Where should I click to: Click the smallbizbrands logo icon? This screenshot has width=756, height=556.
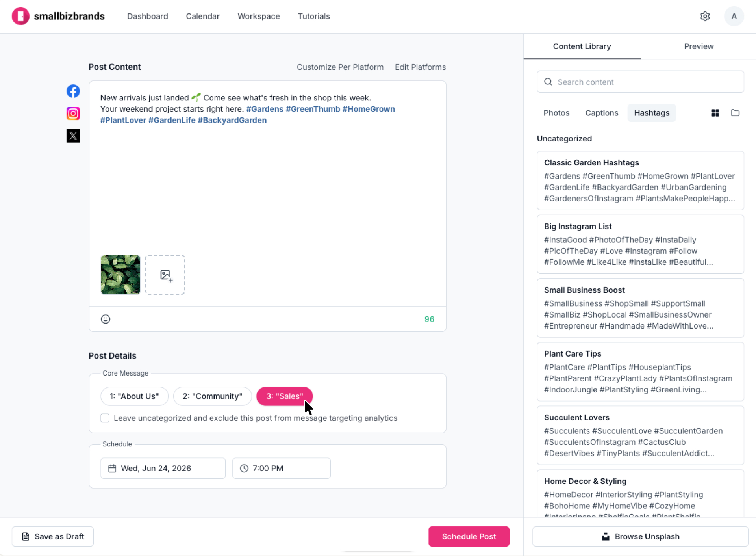click(x=20, y=16)
